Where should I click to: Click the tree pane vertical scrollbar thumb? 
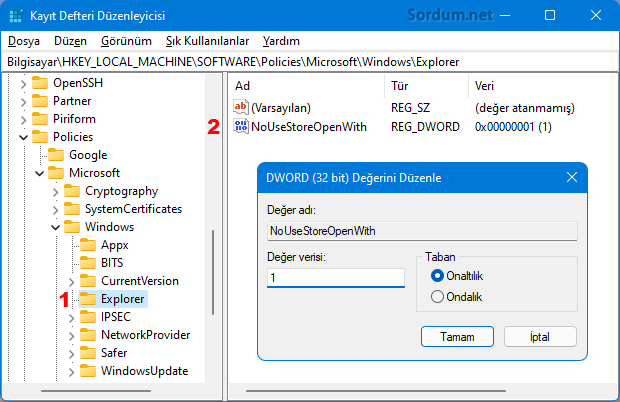pos(213,272)
